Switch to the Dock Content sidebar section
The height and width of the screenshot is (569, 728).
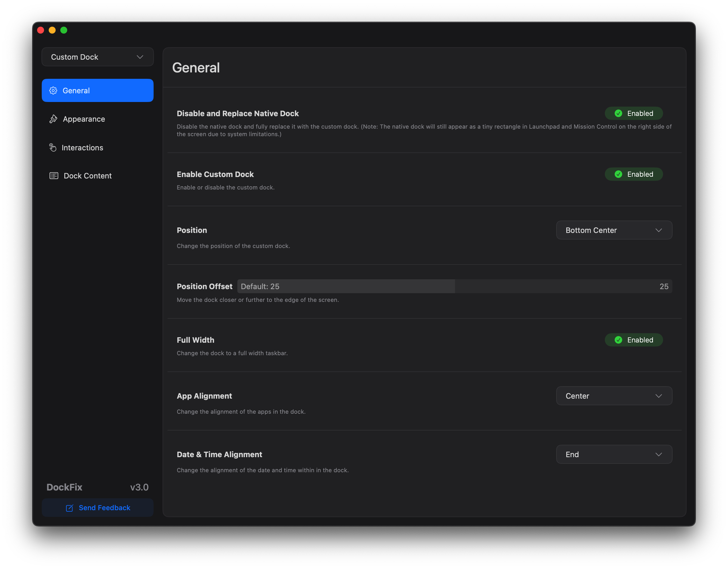[97, 176]
